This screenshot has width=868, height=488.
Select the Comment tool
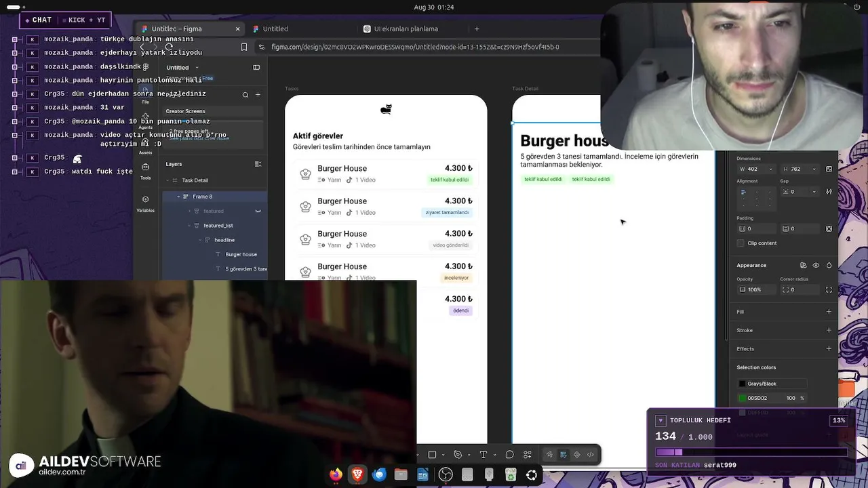(509, 455)
